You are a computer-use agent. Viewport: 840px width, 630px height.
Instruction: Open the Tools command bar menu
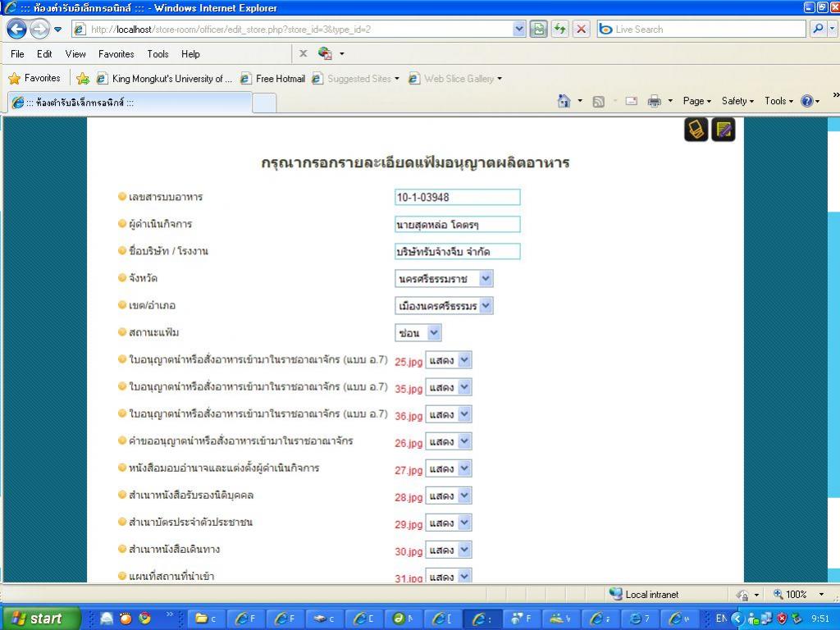click(778, 101)
